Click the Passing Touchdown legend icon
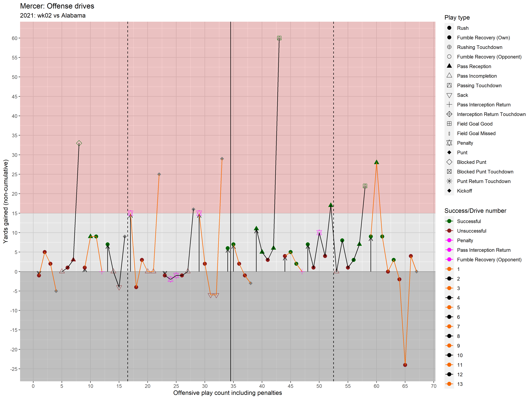This screenshot has width=532, height=399. (449, 85)
